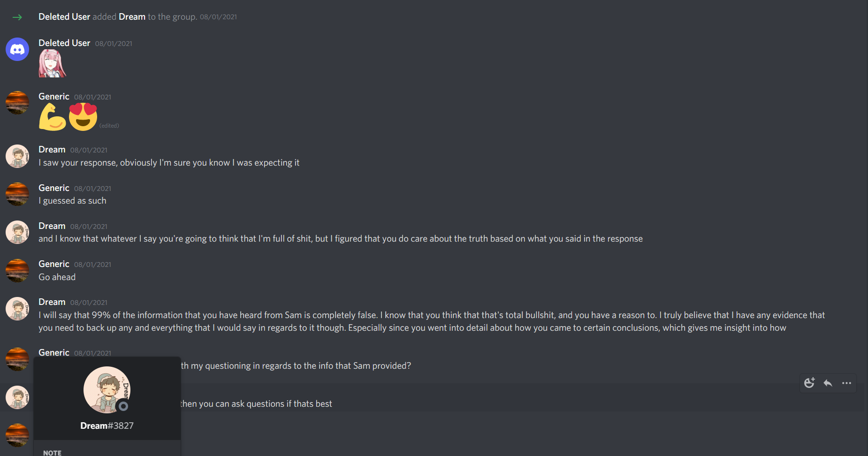
Task: Click Generic's avatar beside 'Go ahead'
Action: click(x=17, y=270)
